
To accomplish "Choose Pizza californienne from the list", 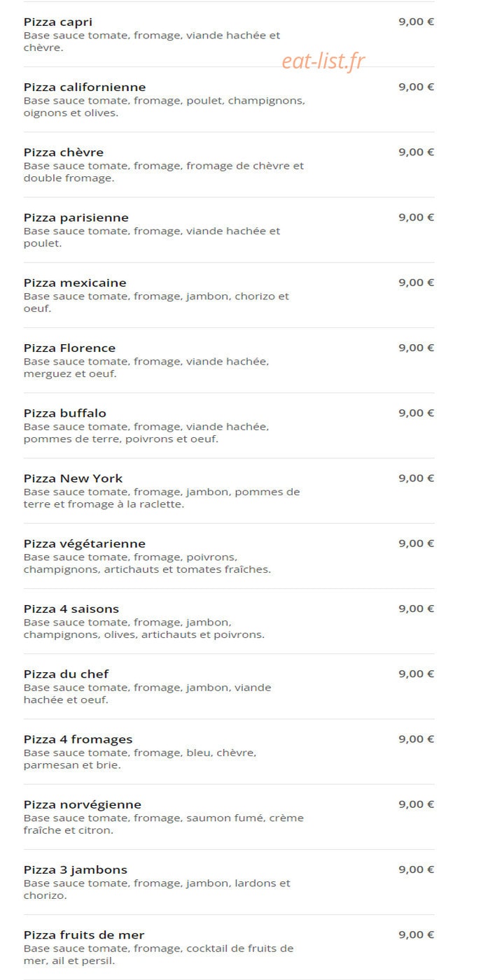I will pos(85,87).
